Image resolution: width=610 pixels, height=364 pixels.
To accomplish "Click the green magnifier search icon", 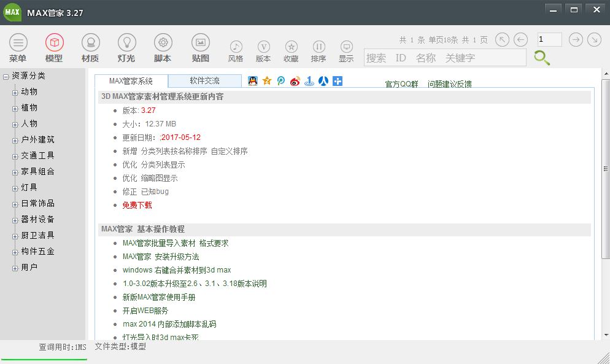I will click(x=541, y=58).
